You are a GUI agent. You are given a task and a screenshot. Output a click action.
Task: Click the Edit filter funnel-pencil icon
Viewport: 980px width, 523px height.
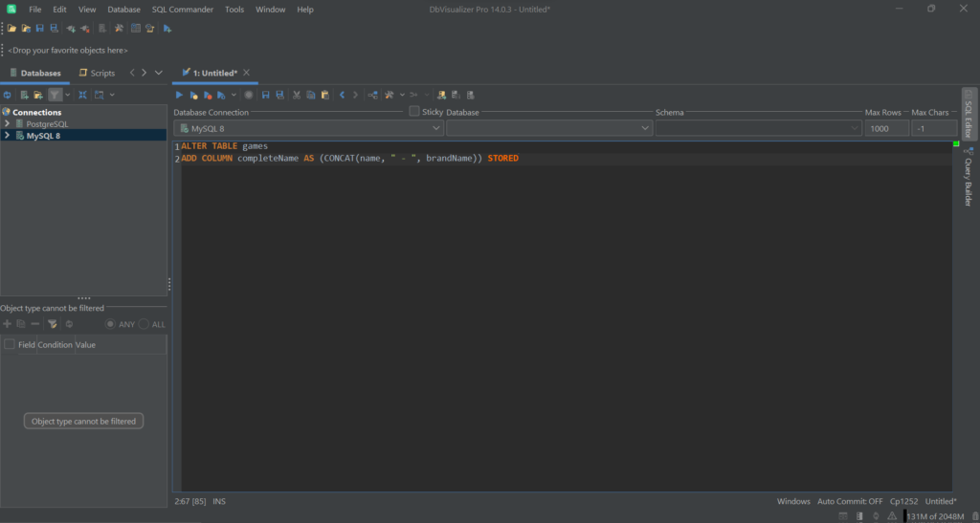(53, 324)
